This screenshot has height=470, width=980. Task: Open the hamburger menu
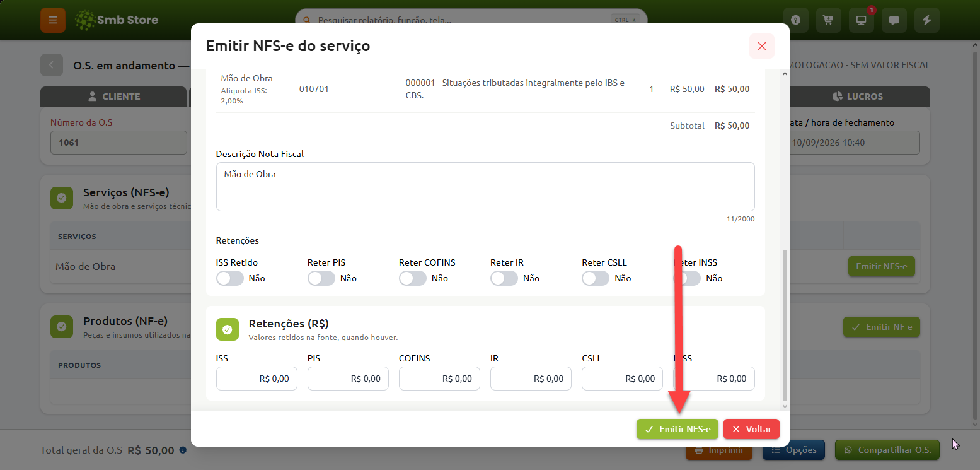pyautogui.click(x=53, y=20)
